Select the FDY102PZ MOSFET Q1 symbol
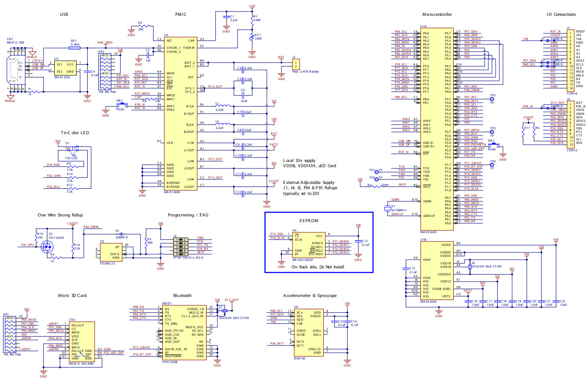This screenshot has height=381, width=588. pos(47,247)
